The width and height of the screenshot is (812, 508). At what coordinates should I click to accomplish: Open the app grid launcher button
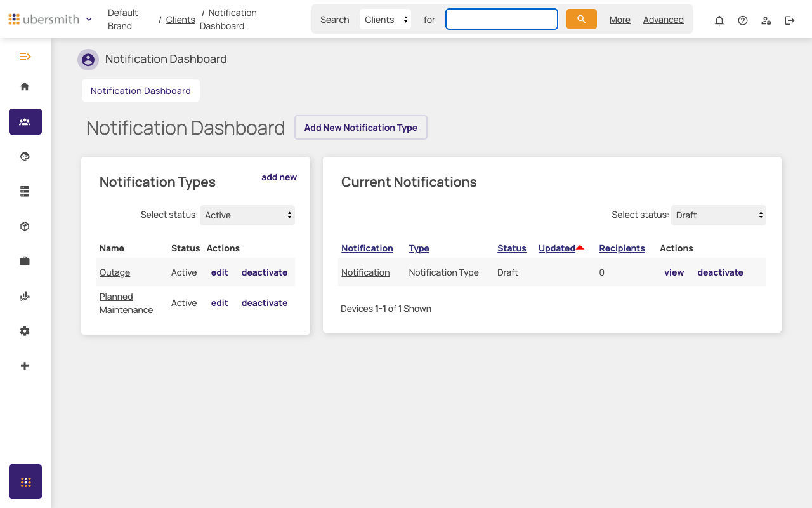point(25,481)
